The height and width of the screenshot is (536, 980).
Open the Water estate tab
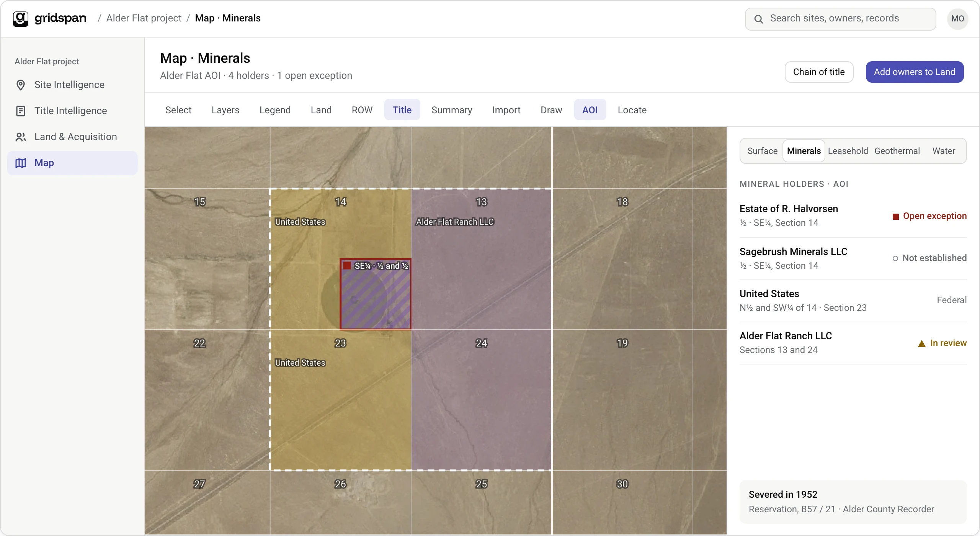944,151
